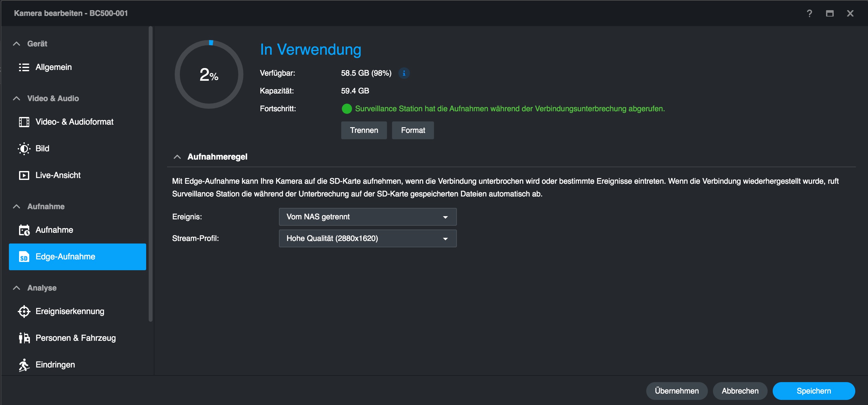The height and width of the screenshot is (405, 868).
Task: Open the Stream-Profil quality dropdown
Action: [367, 238]
